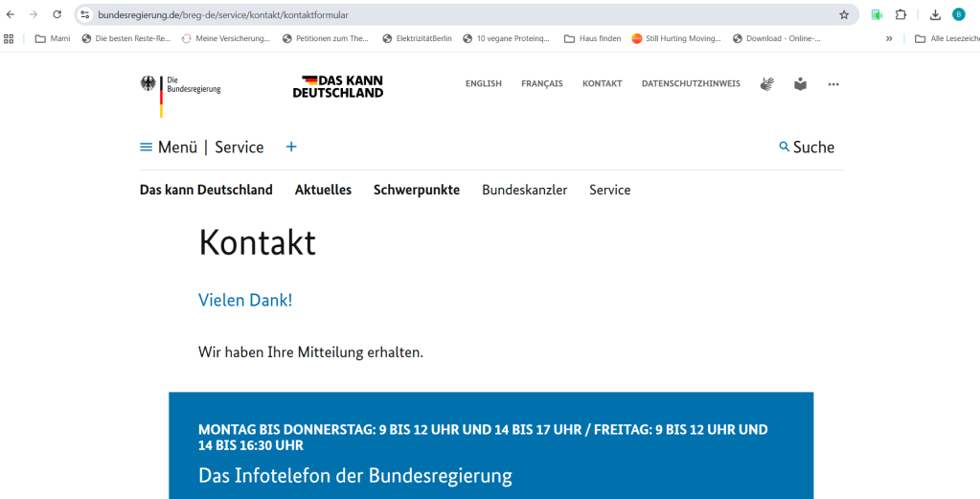
Task: Switch the site language to ENGLISH
Action: [x=483, y=84]
